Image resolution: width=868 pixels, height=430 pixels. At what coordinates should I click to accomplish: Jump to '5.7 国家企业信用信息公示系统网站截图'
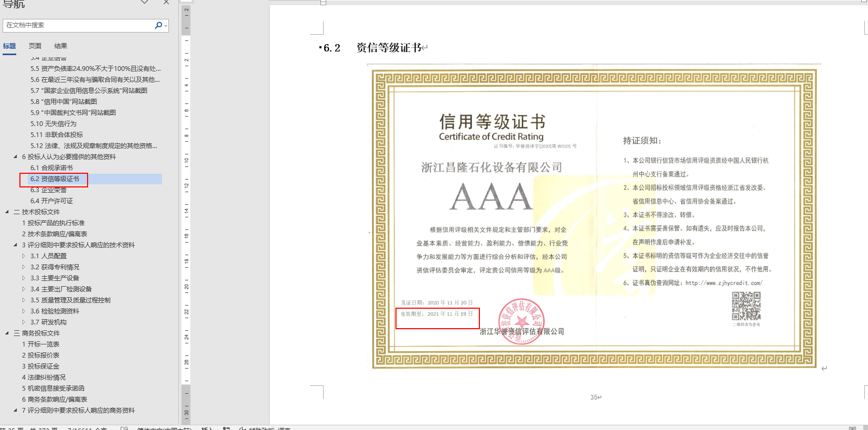89,91
